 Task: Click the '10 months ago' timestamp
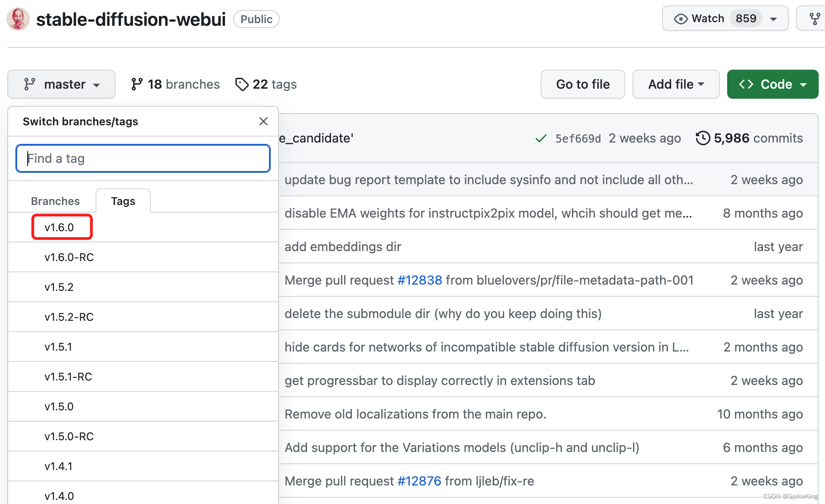[x=760, y=414]
